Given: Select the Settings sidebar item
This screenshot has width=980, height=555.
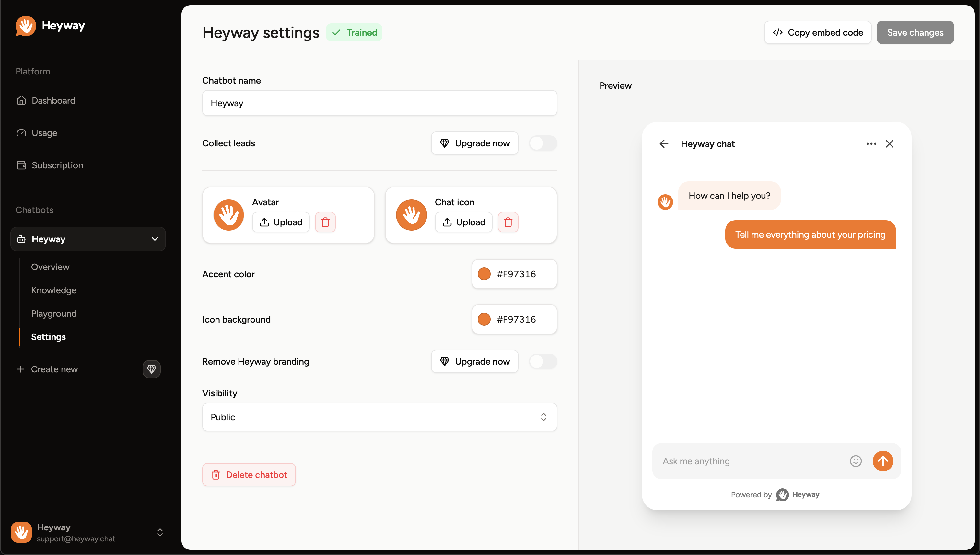Looking at the screenshot, I should [x=48, y=336].
